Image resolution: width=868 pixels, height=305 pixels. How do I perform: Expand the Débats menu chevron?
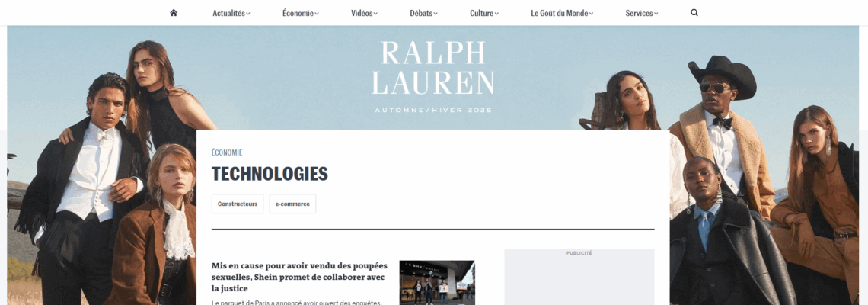click(436, 14)
